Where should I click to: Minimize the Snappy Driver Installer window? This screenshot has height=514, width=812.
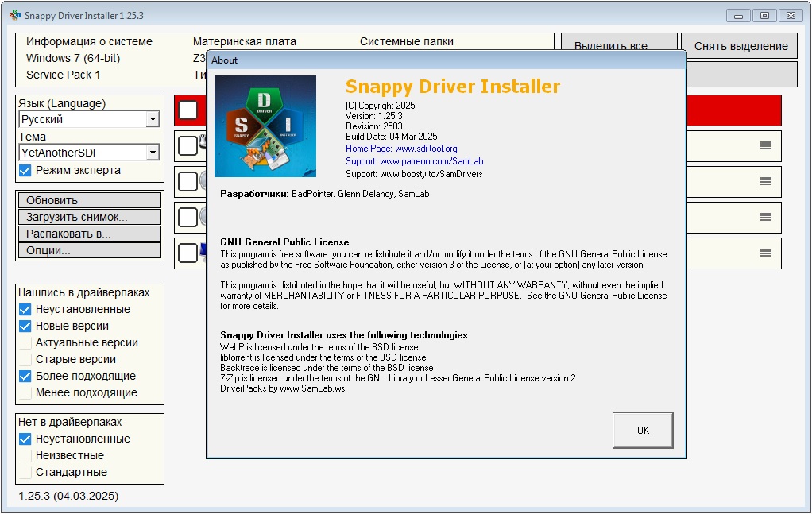click(738, 16)
